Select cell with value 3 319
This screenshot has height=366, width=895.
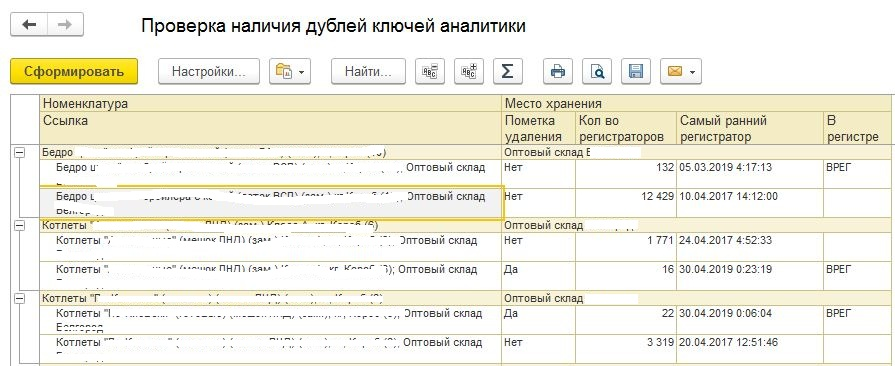pyautogui.click(x=626, y=349)
